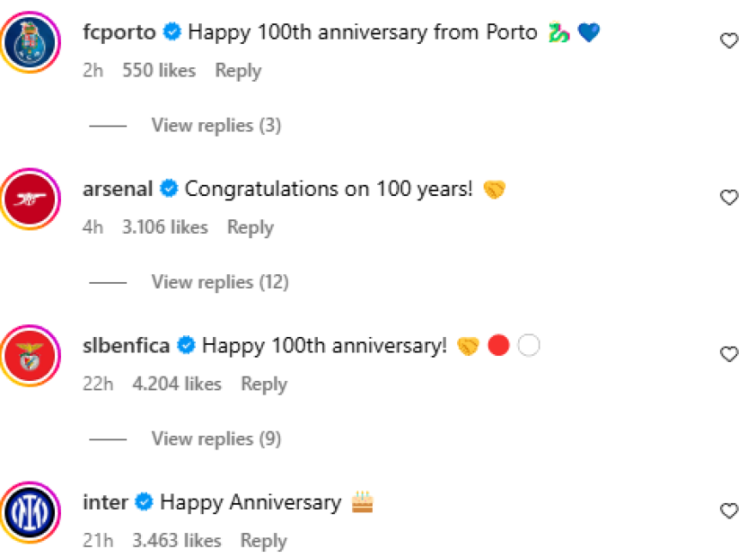Show who liked: 3.106 likes

click(x=166, y=227)
